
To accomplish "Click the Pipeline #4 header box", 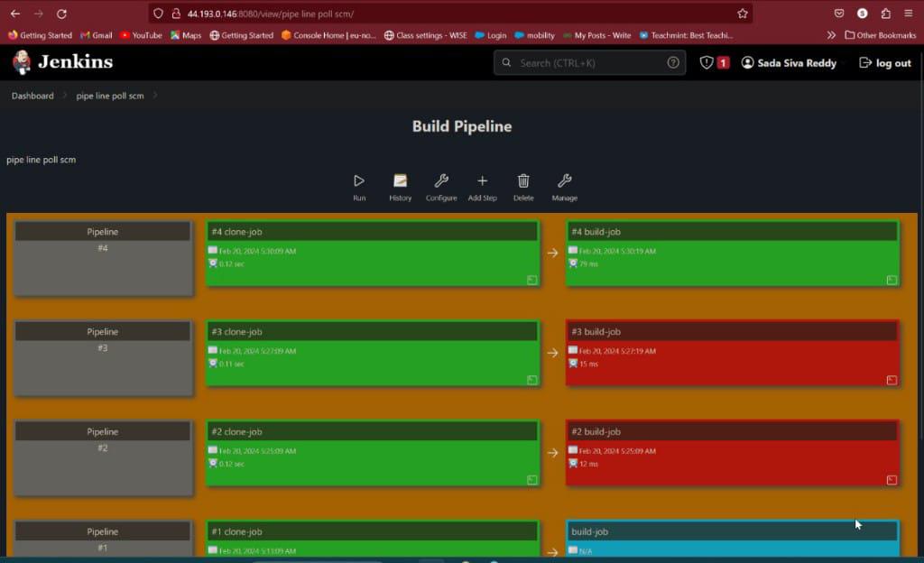I will pyautogui.click(x=103, y=232).
